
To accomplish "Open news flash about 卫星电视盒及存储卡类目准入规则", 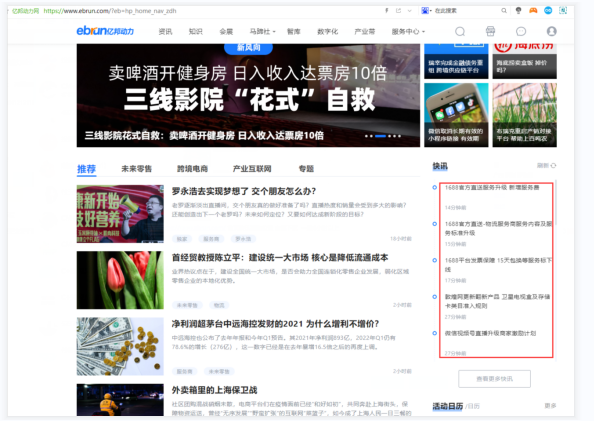I will pos(497,301).
